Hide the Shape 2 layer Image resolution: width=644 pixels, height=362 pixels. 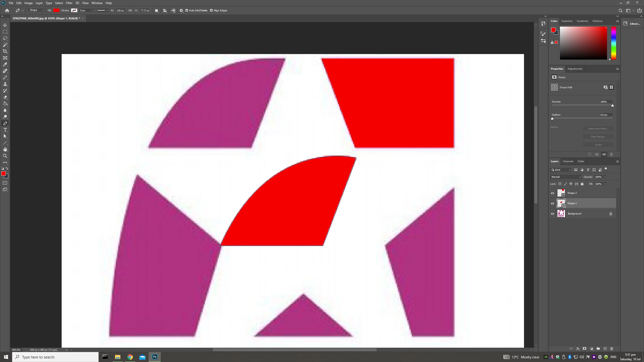coord(552,193)
